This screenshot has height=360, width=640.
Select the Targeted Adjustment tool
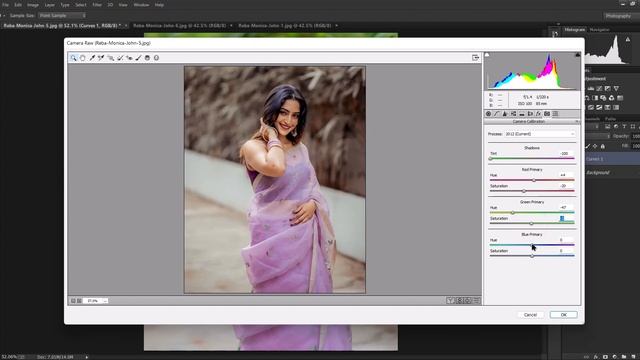[111, 58]
